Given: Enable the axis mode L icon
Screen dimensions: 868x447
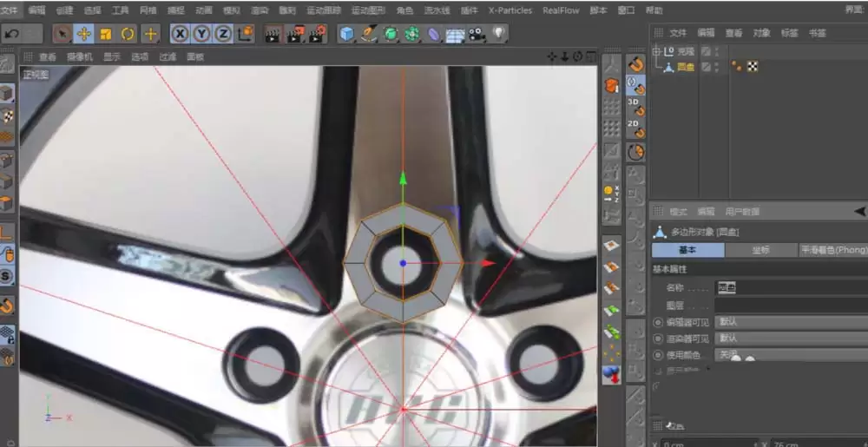Looking at the screenshot, I should point(7,233).
